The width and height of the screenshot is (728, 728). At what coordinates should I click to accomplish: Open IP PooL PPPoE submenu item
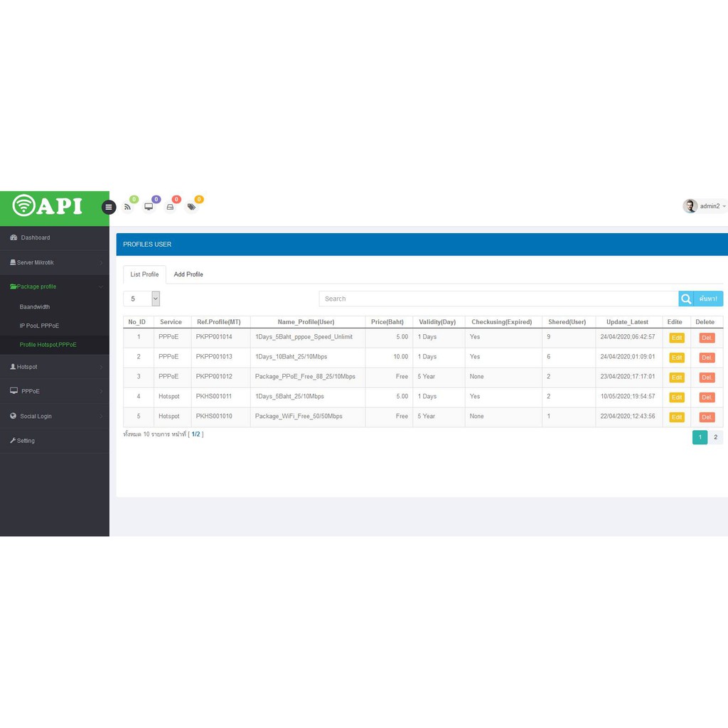tap(39, 326)
